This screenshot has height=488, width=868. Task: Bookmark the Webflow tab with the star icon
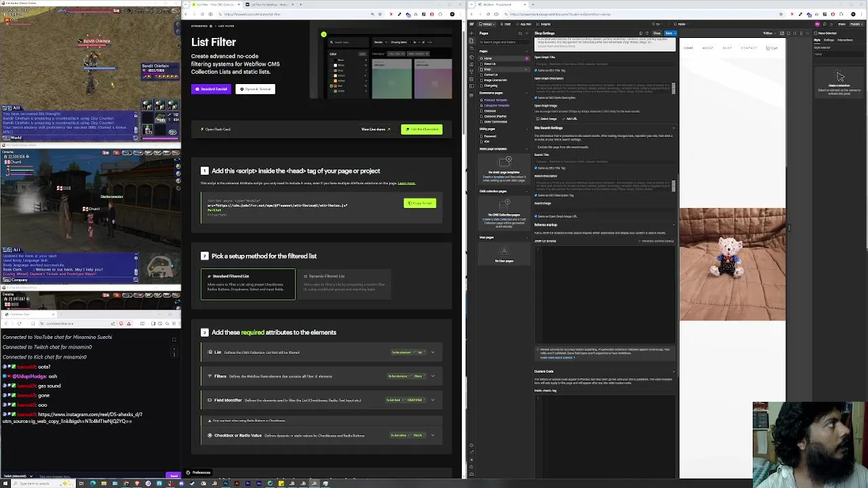(x=781, y=14)
